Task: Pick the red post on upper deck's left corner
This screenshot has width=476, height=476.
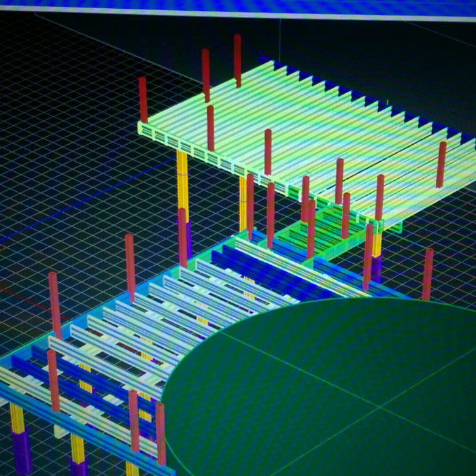Action: pos(143,99)
